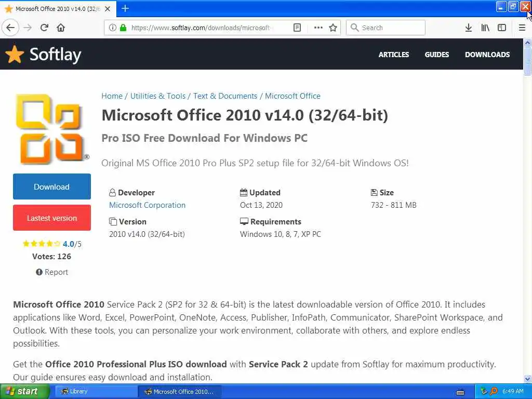This screenshot has height=399, width=532.
Task: Open the Microsoft Corporation developer link
Action: tap(147, 205)
